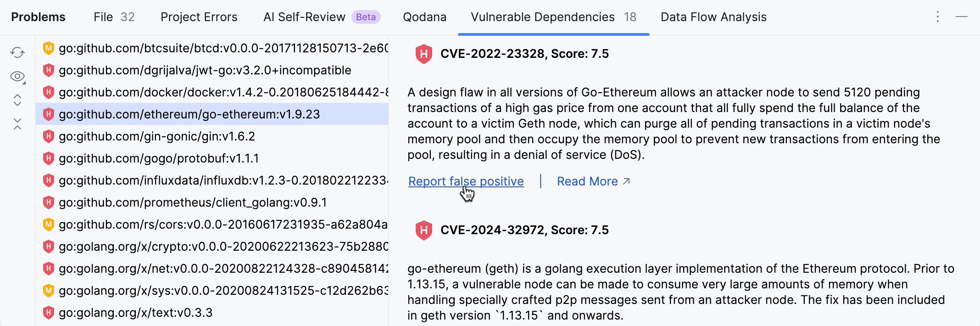Switch to the AI Self-Review Beta tab
Image resolution: width=980 pixels, height=326 pixels.
(x=304, y=17)
